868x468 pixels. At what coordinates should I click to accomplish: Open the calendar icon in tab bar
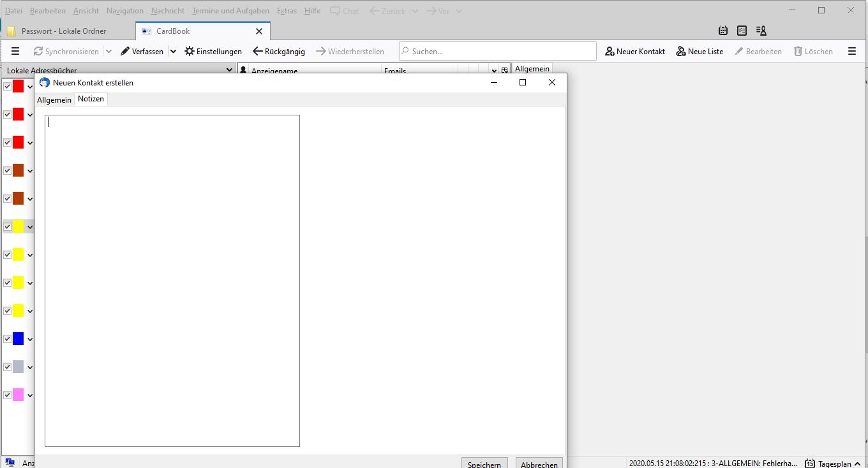[723, 31]
